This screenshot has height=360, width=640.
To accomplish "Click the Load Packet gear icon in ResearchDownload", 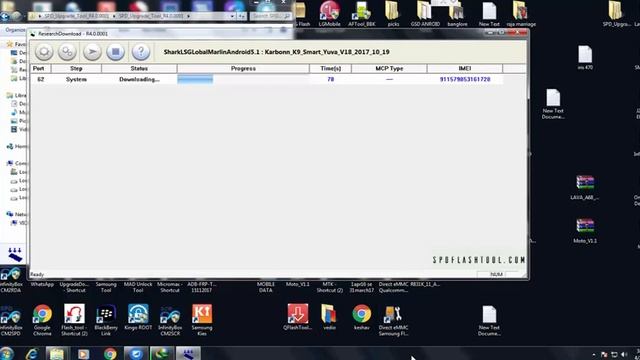I will (44, 52).
